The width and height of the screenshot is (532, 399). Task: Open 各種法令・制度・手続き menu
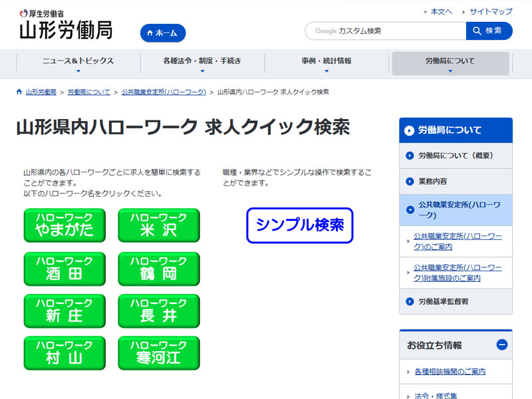202,64
